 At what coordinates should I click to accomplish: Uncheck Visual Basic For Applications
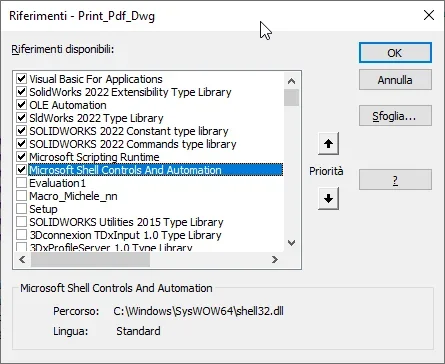point(21,79)
